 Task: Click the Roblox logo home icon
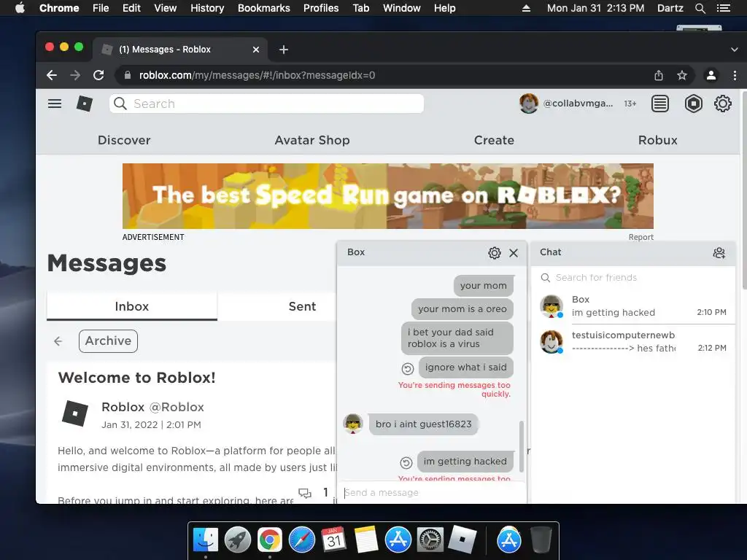(x=85, y=104)
